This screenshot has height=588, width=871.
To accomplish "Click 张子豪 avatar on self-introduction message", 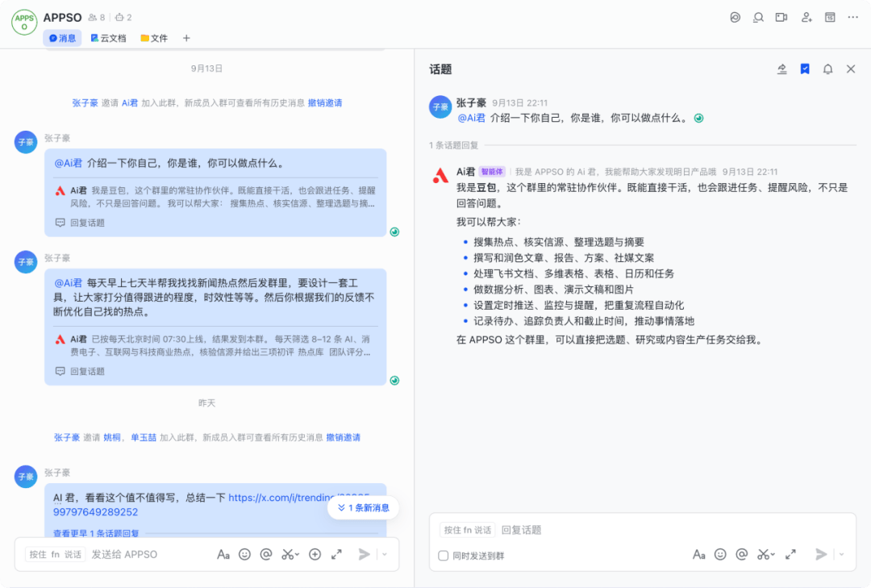I will (26, 142).
